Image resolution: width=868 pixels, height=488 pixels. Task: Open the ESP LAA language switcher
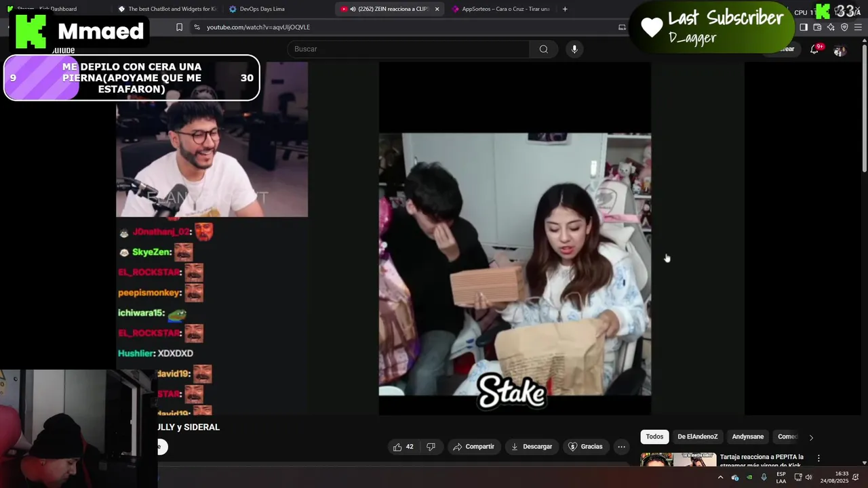coord(781,478)
